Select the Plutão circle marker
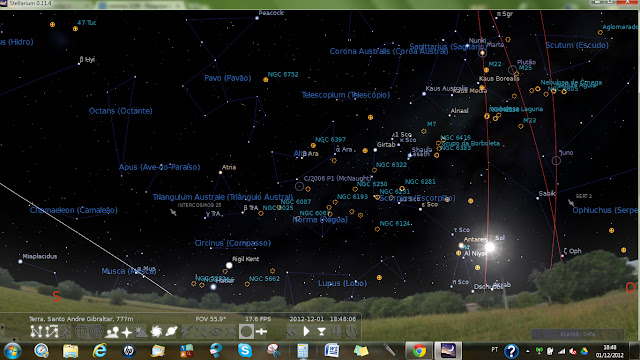 pos(512,69)
